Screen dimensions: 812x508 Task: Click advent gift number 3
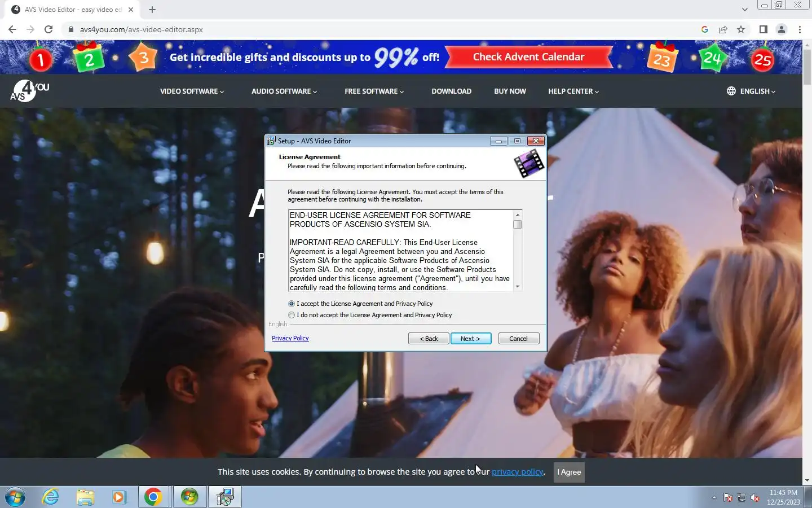tap(143, 58)
